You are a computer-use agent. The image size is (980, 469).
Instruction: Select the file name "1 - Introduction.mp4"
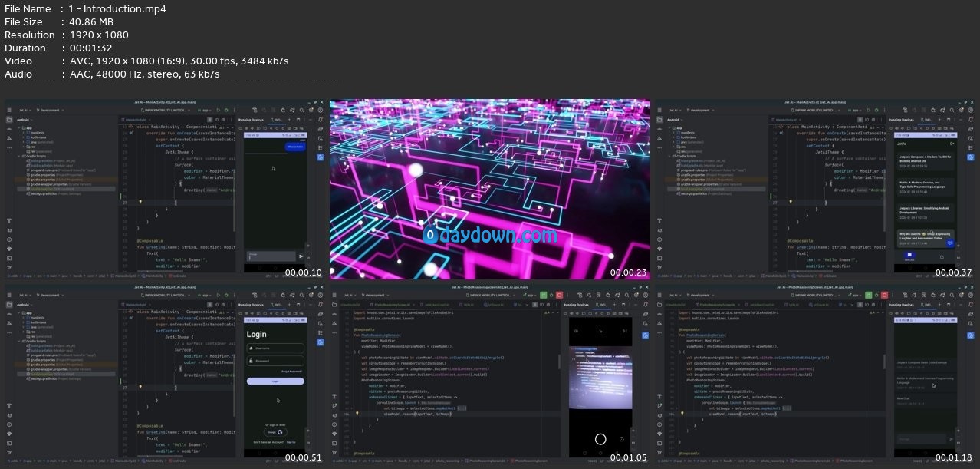pos(117,9)
